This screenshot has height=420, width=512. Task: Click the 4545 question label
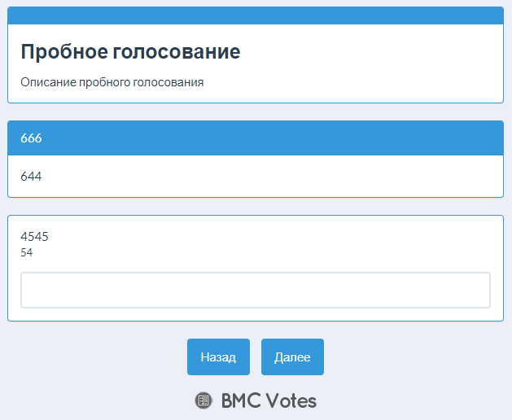(x=34, y=237)
